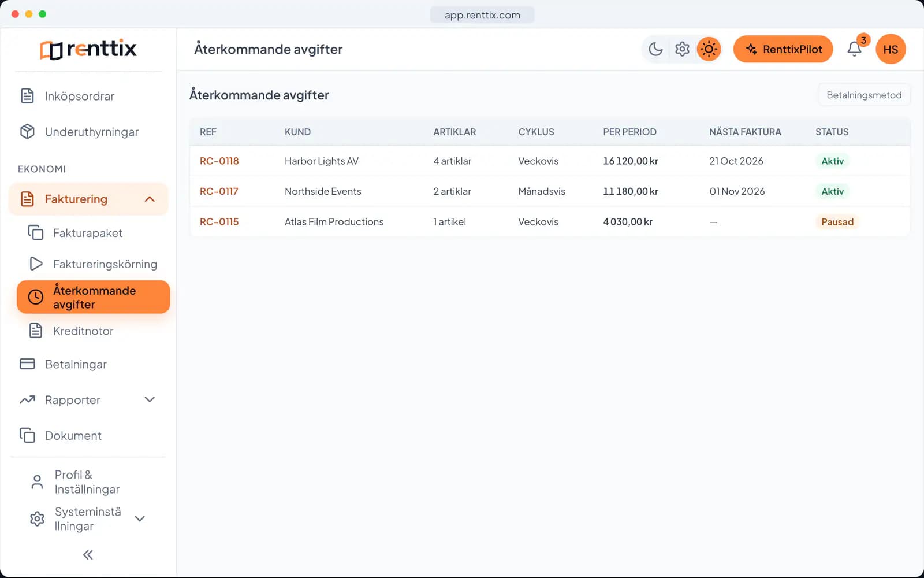Click the renttix logo
The height and width of the screenshot is (578, 924).
tap(88, 49)
